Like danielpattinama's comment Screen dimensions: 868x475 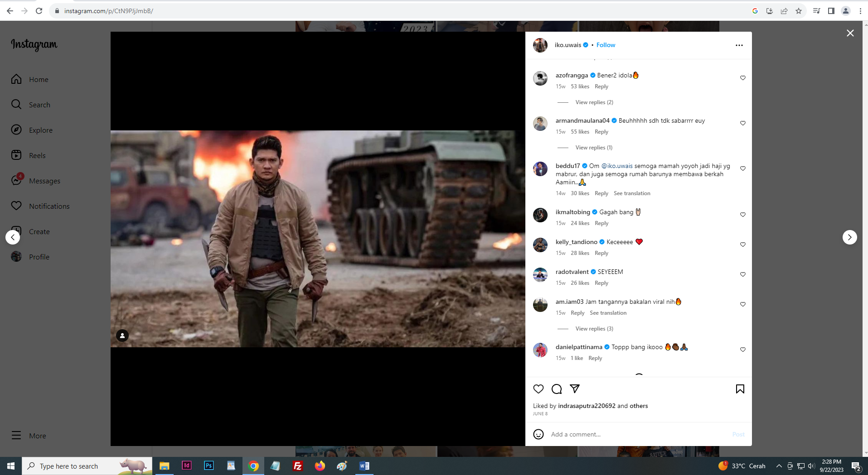743,350
